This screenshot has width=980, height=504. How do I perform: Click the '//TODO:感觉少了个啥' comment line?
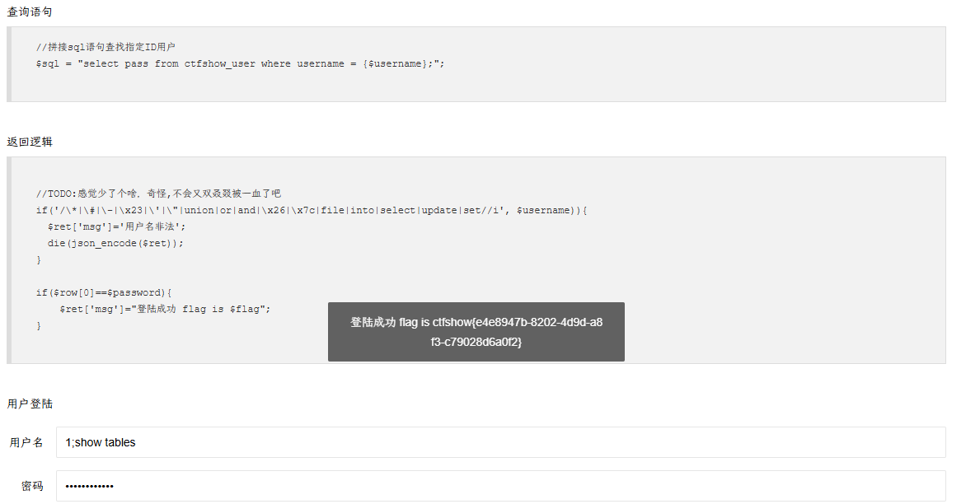[159, 194]
